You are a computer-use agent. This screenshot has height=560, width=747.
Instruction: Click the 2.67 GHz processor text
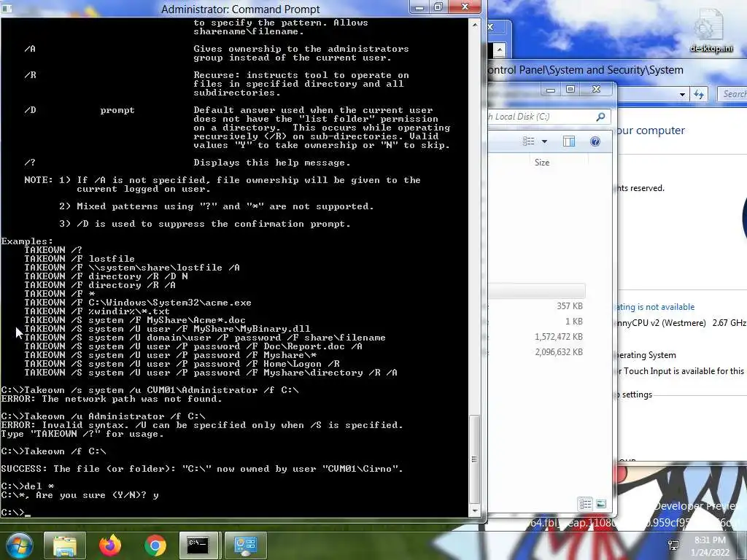coord(729,323)
